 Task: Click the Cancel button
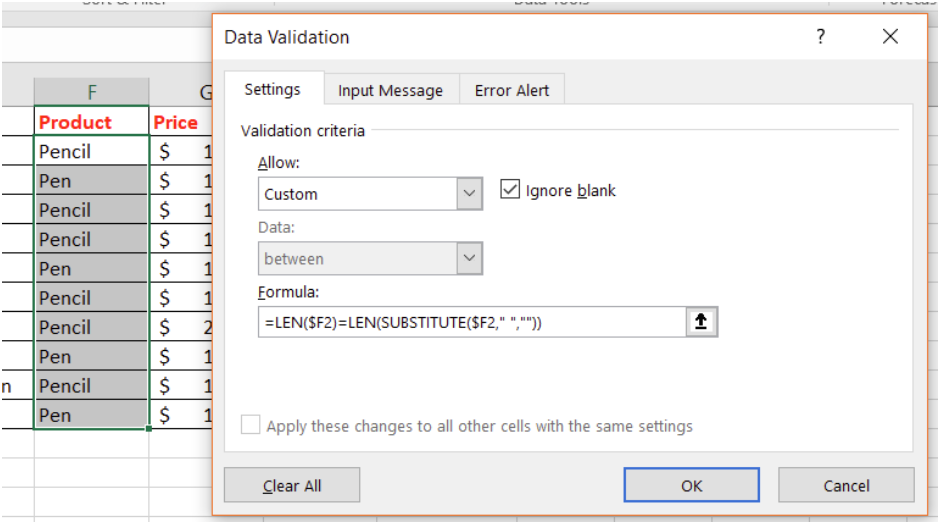coord(846,486)
